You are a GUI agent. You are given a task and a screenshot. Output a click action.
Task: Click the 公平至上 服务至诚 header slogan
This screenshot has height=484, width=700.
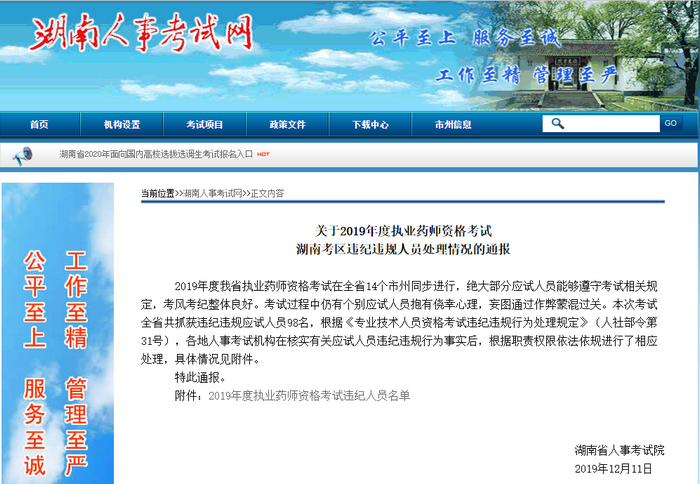click(465, 38)
